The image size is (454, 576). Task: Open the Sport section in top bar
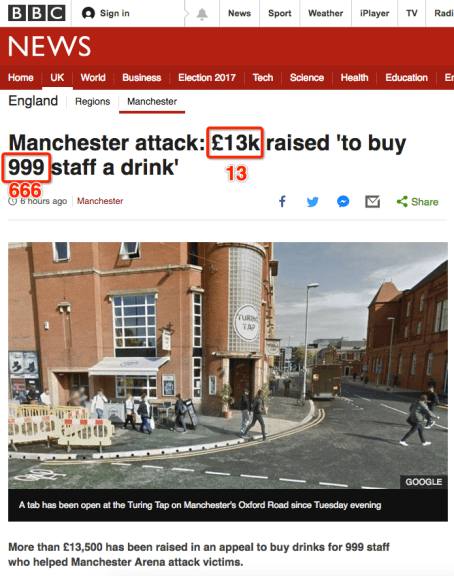click(x=280, y=14)
